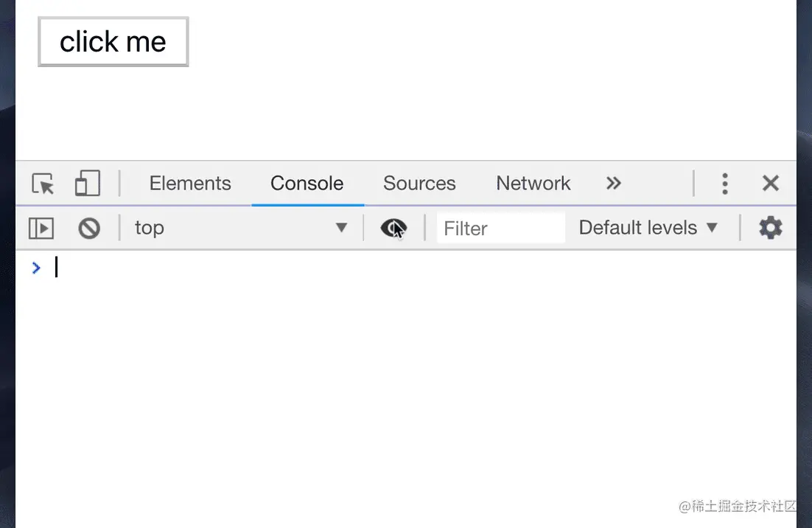Go to the Network tab
812x528 pixels.
point(533,184)
